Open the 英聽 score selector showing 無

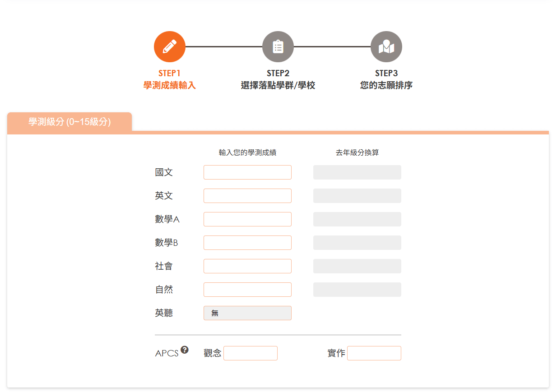(247, 313)
